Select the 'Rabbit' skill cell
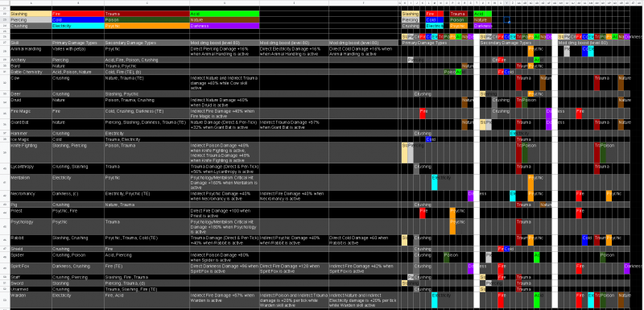This screenshot has height=310, width=644. pyautogui.click(x=31, y=240)
